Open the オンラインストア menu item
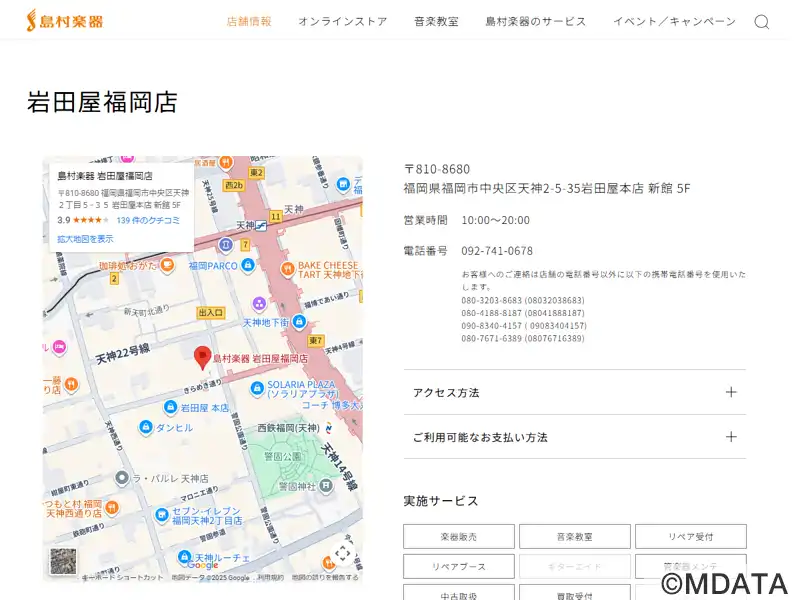The height and width of the screenshot is (600, 800). (x=342, y=21)
